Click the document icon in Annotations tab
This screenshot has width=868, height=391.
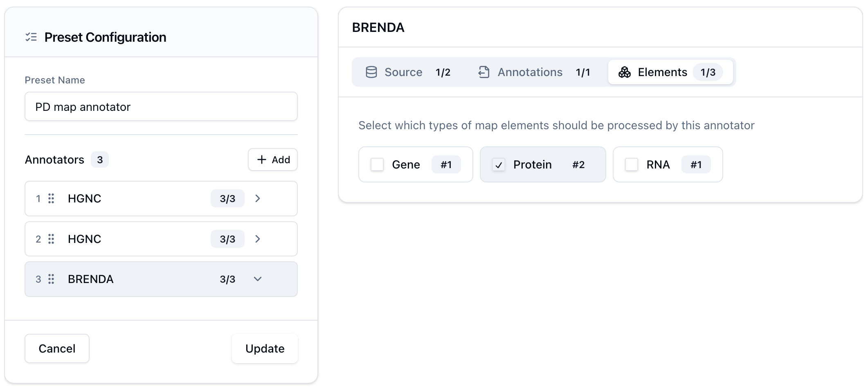484,72
